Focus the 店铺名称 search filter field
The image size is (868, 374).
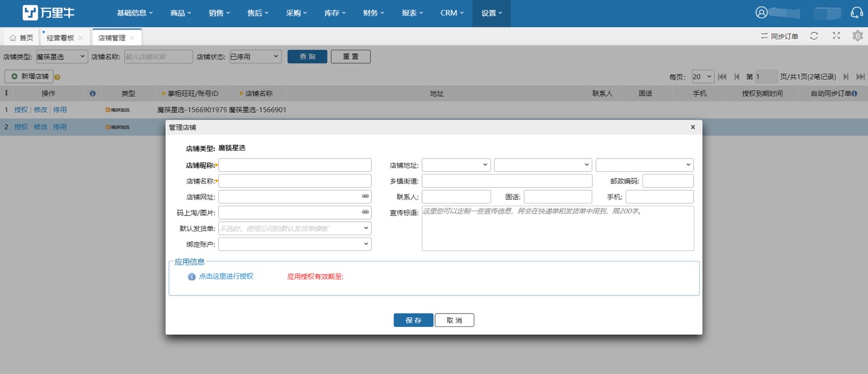[x=159, y=57]
